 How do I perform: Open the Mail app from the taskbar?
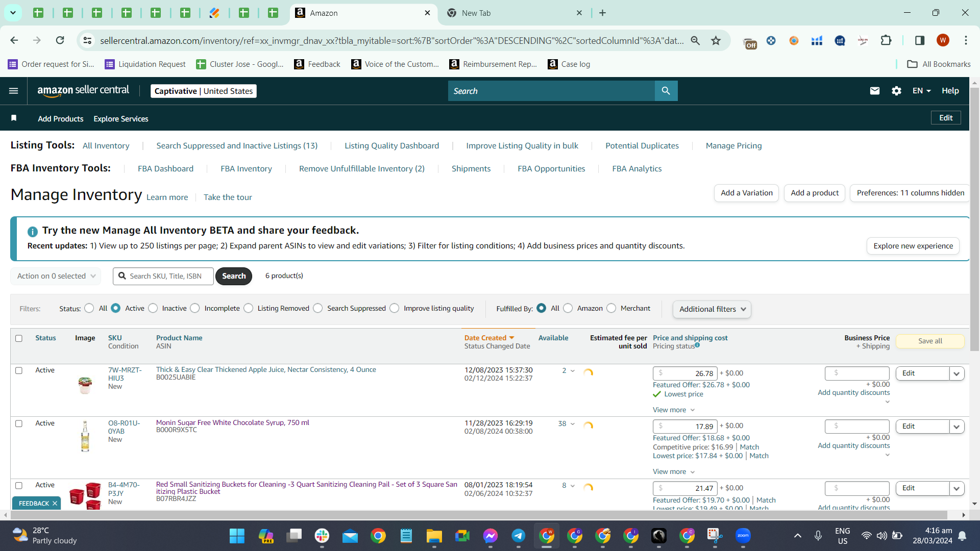[350, 536]
